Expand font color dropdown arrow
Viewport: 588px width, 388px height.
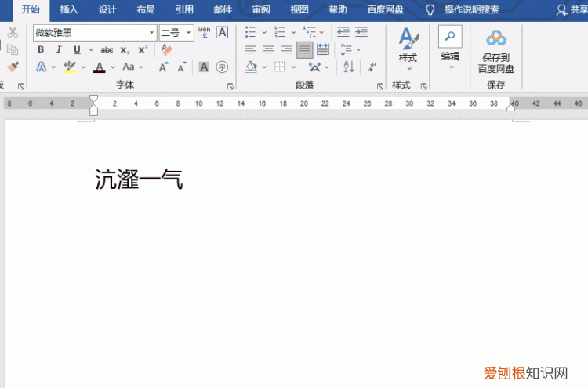coord(113,67)
